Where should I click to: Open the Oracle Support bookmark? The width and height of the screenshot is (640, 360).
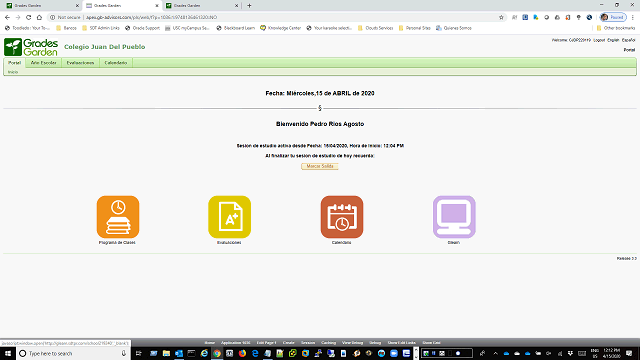pyautogui.click(x=142, y=28)
